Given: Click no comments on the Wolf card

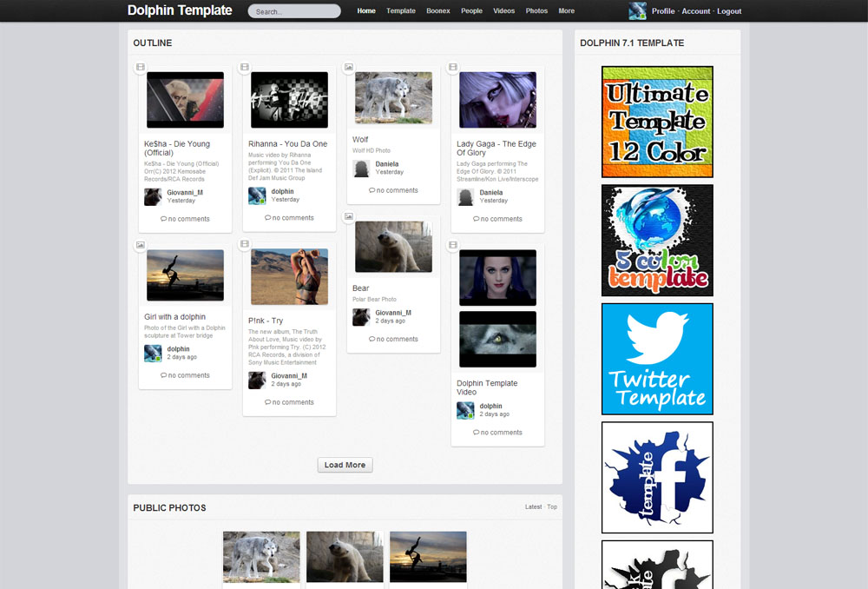Looking at the screenshot, I should click(393, 190).
